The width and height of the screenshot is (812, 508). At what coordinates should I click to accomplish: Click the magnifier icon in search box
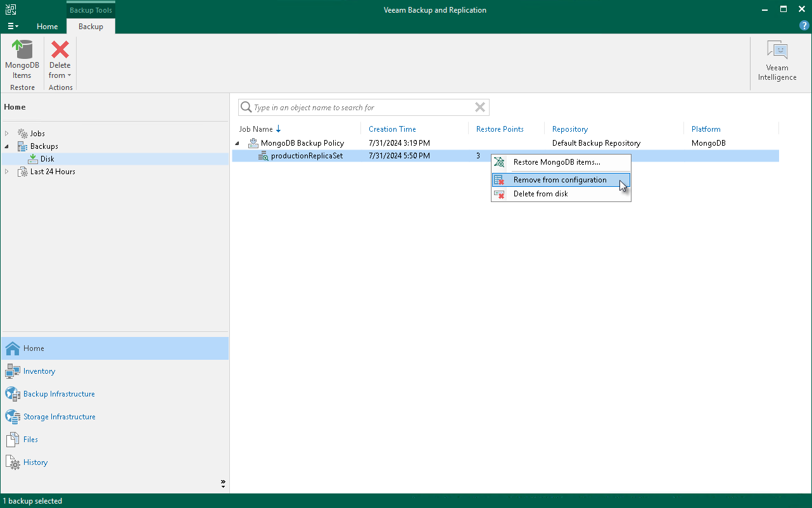pyautogui.click(x=246, y=108)
